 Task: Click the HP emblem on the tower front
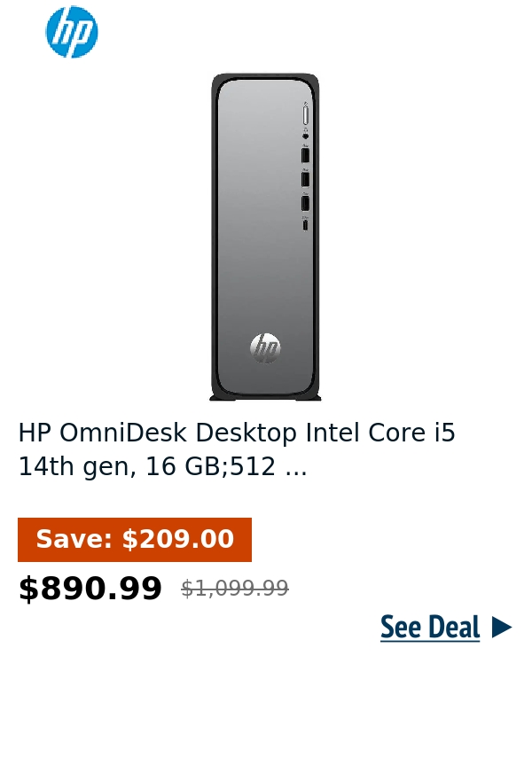pos(265,346)
